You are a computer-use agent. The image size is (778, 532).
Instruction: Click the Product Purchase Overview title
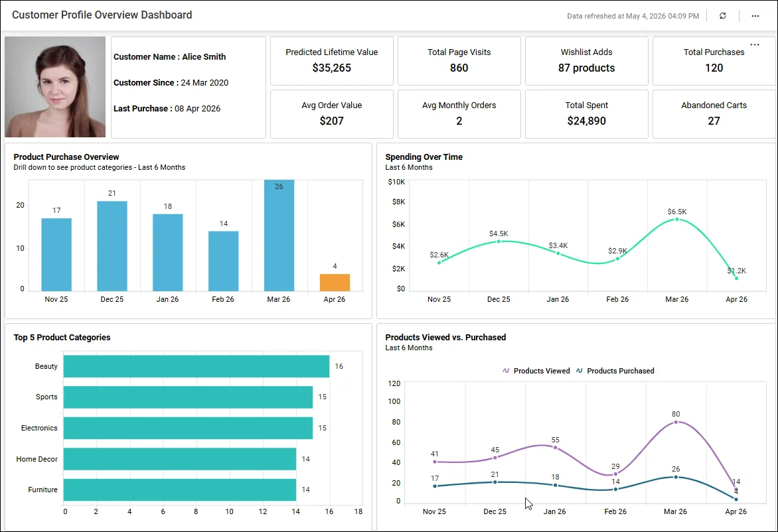[x=66, y=157]
